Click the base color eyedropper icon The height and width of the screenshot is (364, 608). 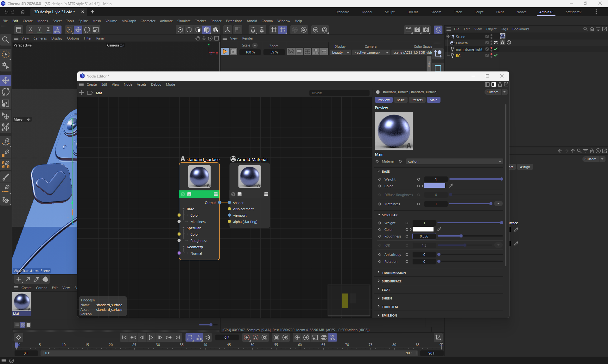451,186
